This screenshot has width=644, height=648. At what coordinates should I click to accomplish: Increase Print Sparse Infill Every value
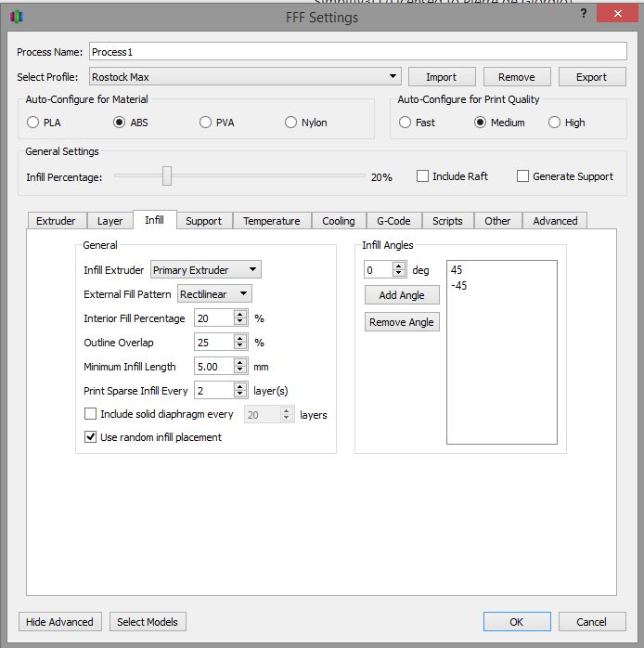(239, 386)
